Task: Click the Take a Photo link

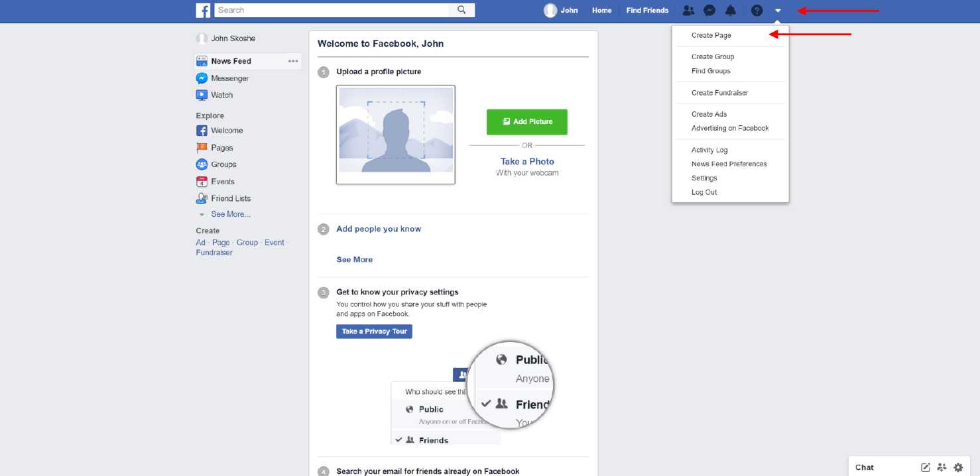Action: point(527,161)
